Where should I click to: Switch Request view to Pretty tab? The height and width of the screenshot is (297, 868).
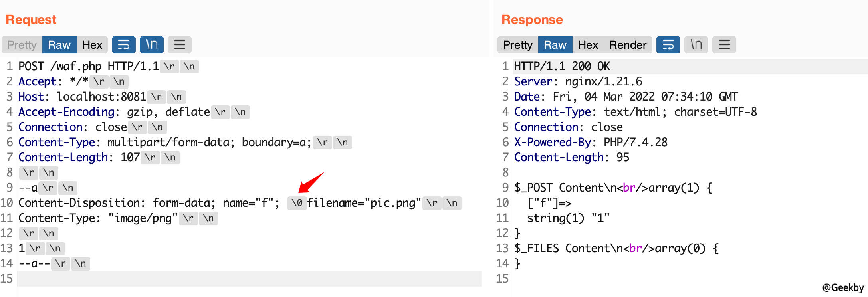point(22,45)
